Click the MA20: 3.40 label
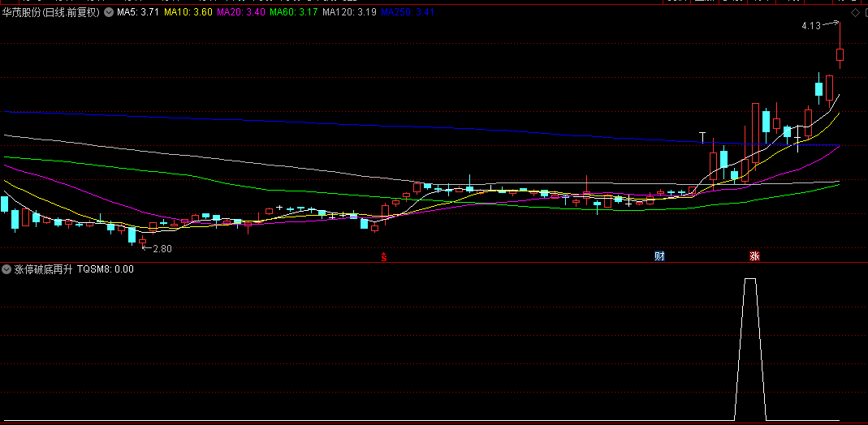This screenshot has width=868, height=425. tap(241, 11)
